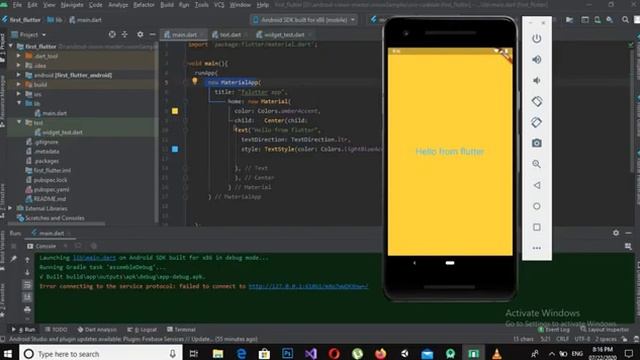The image size is (640, 360).
Task: Click Type here to search box
Action: 100,354
